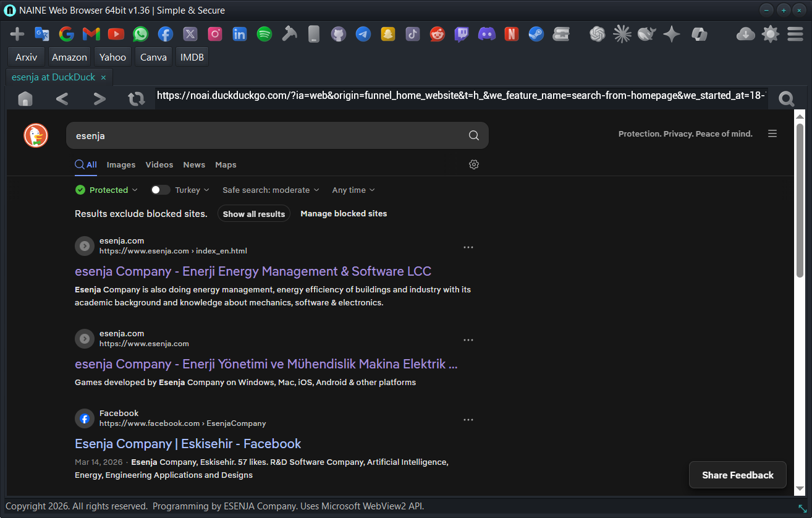Open the ChatGPT shortcut icon
The height and width of the screenshot is (518, 812).
coord(597,34)
